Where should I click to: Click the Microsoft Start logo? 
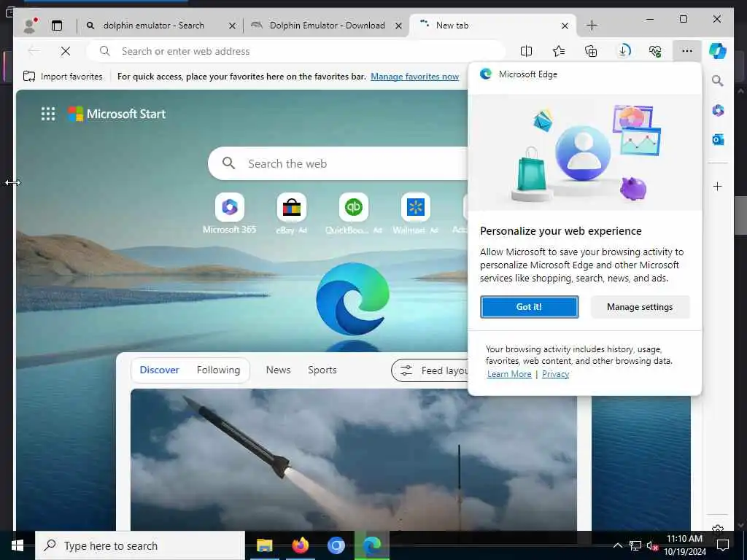click(117, 114)
